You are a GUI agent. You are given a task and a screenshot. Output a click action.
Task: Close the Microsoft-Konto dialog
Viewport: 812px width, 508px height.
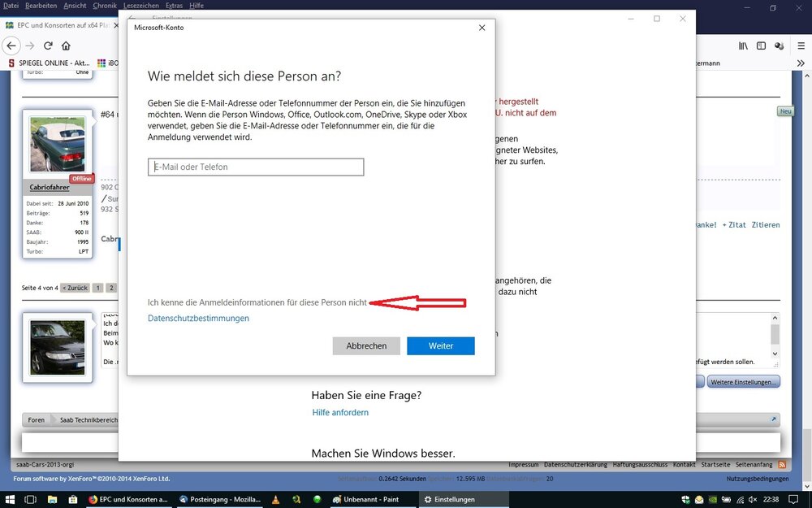pyautogui.click(x=482, y=28)
